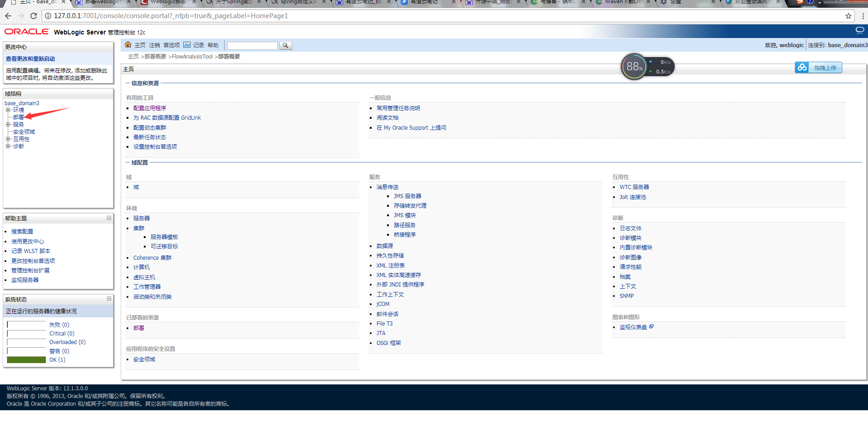Image resolution: width=868 pixels, height=437 pixels.
Task: Click the browser address bar
Action: click(447, 16)
